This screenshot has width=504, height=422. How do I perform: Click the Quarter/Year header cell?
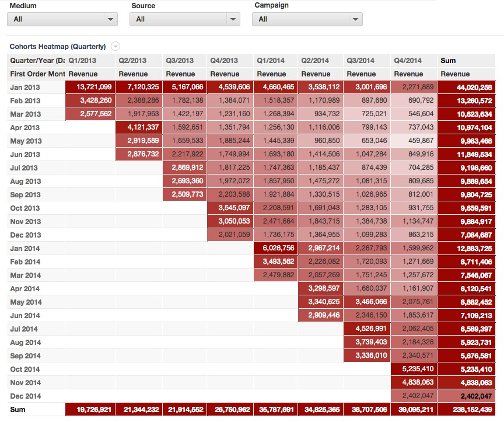click(36, 61)
